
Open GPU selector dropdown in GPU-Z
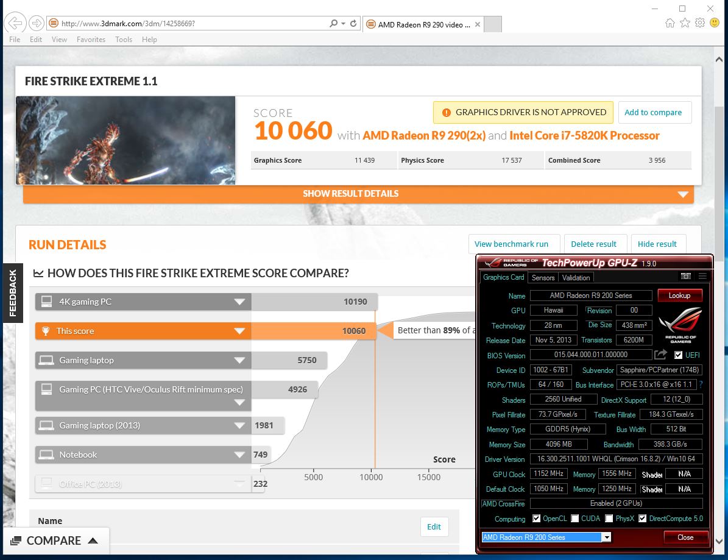pos(606,537)
